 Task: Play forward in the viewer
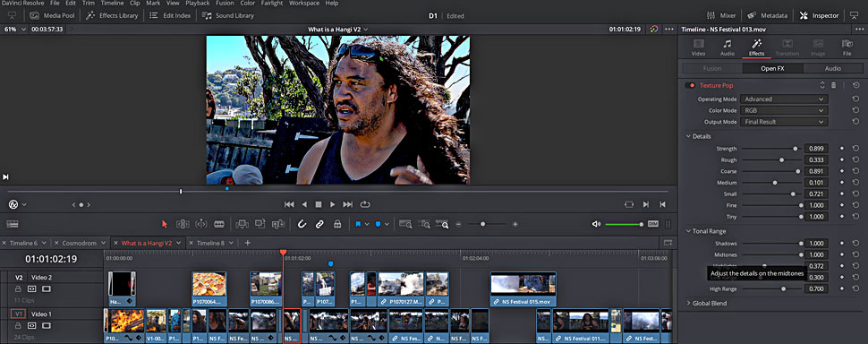click(333, 204)
